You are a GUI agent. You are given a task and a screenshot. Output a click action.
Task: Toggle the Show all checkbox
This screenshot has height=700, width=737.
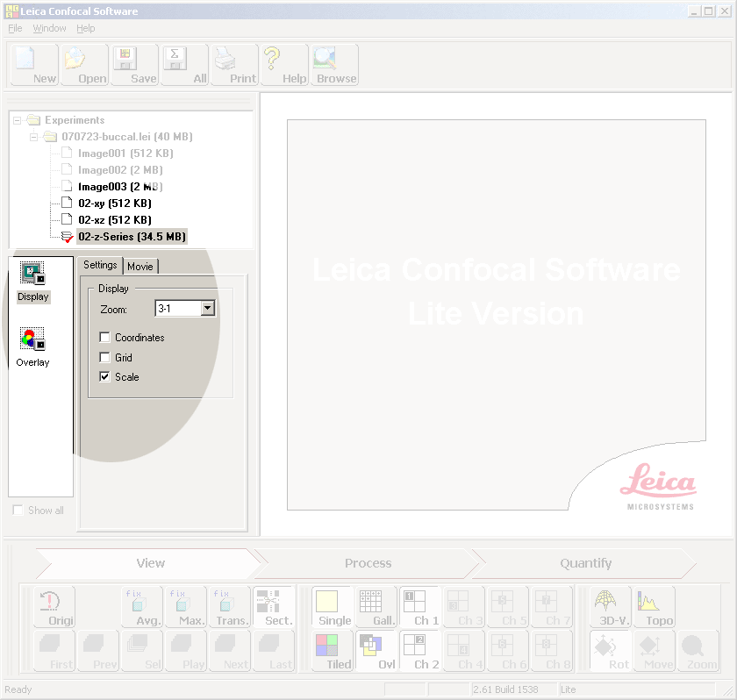coord(18,511)
